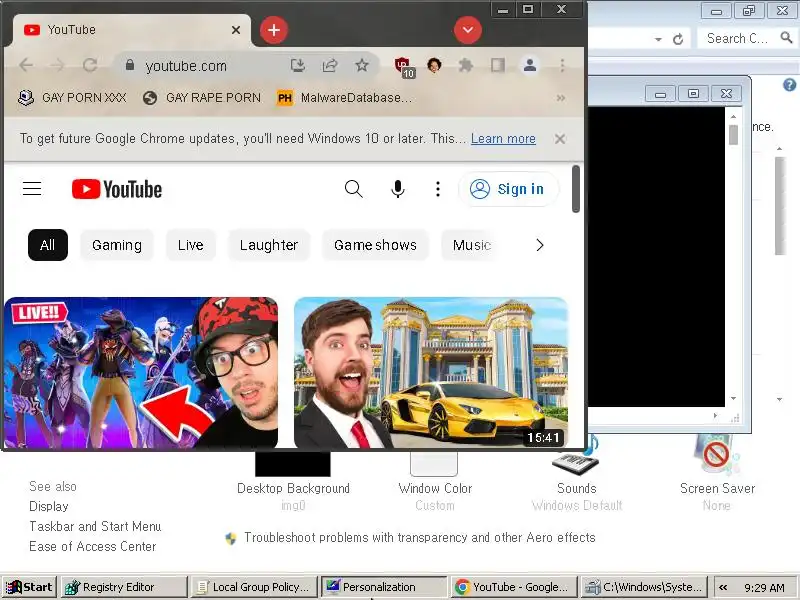Select the Music filter chip
The height and width of the screenshot is (600, 800).
pos(471,245)
